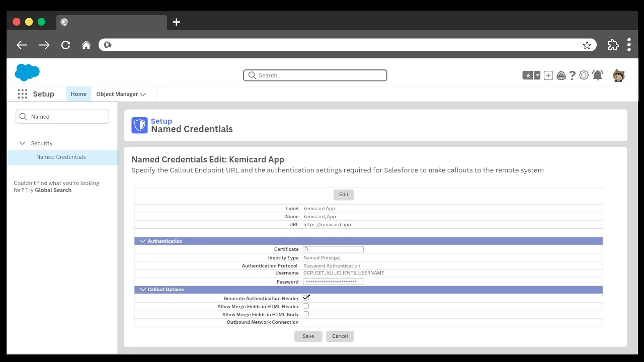Collapse the Callout Options section

point(142,290)
